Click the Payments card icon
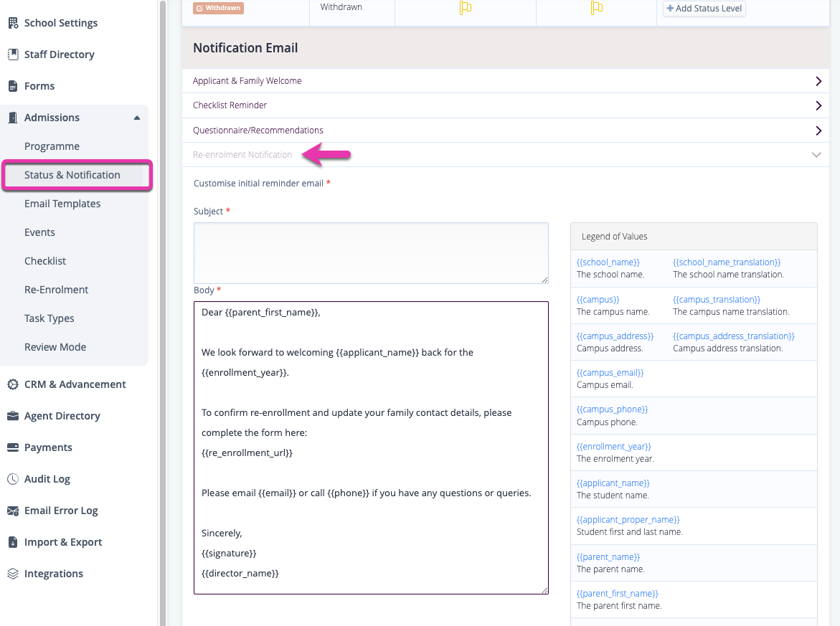840x626 pixels. click(12, 447)
